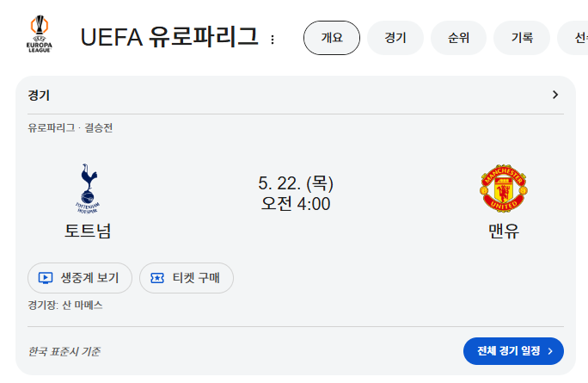Open the 순위 tab
Viewport: 588px width, 383px height.
click(x=459, y=38)
